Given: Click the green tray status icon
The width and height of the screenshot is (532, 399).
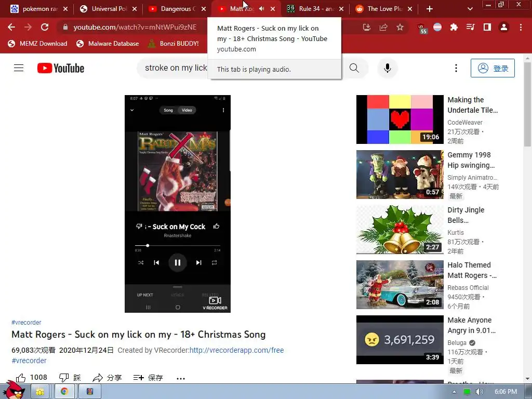Looking at the screenshot, I should [x=467, y=392].
